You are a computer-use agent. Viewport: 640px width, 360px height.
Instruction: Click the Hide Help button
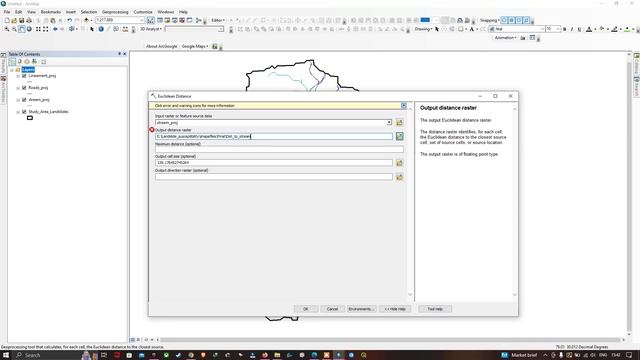coord(395,309)
